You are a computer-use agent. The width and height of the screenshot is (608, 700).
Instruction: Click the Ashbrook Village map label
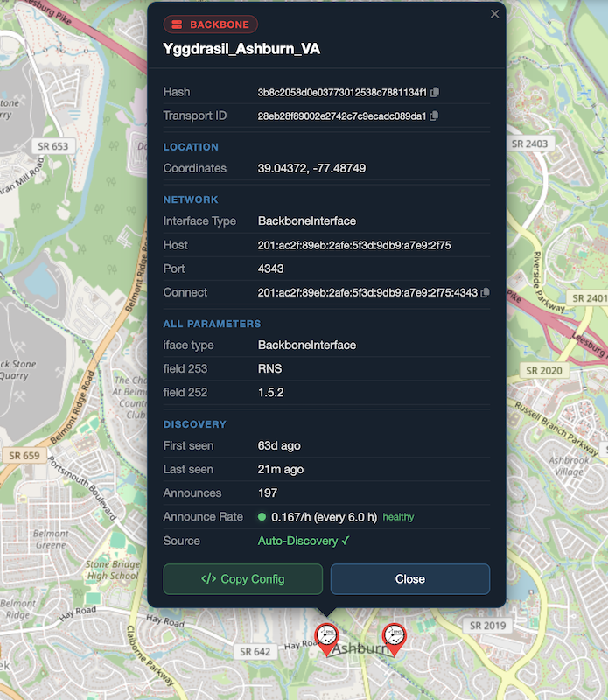point(569,466)
